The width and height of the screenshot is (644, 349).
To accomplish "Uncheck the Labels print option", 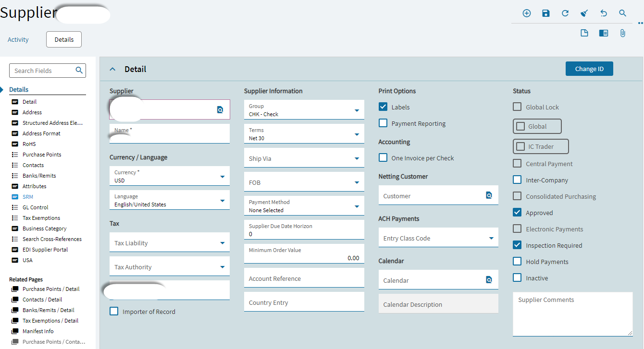I will click(x=383, y=107).
